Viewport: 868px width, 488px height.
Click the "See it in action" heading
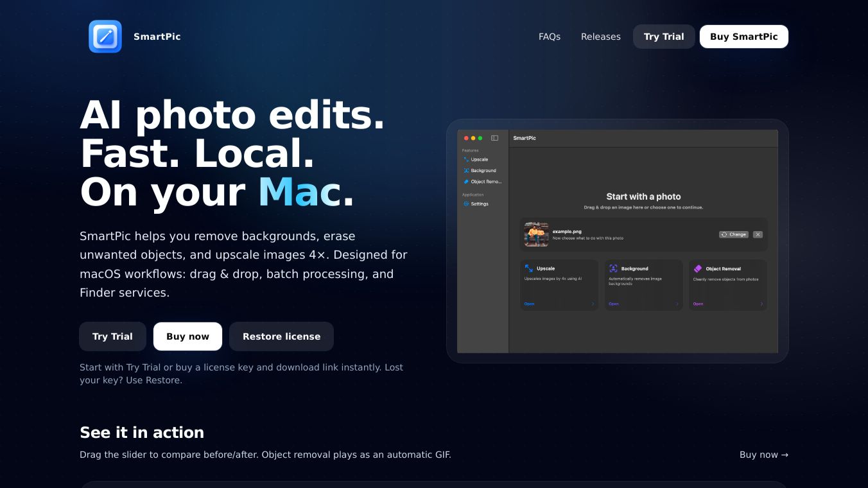[142, 432]
